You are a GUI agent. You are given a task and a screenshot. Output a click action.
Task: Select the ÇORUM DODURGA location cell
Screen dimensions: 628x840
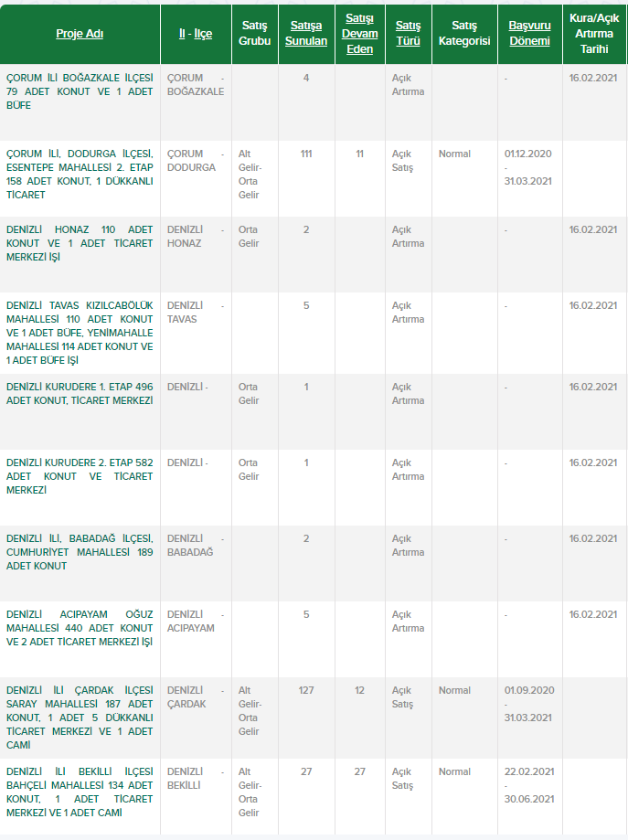192,161
